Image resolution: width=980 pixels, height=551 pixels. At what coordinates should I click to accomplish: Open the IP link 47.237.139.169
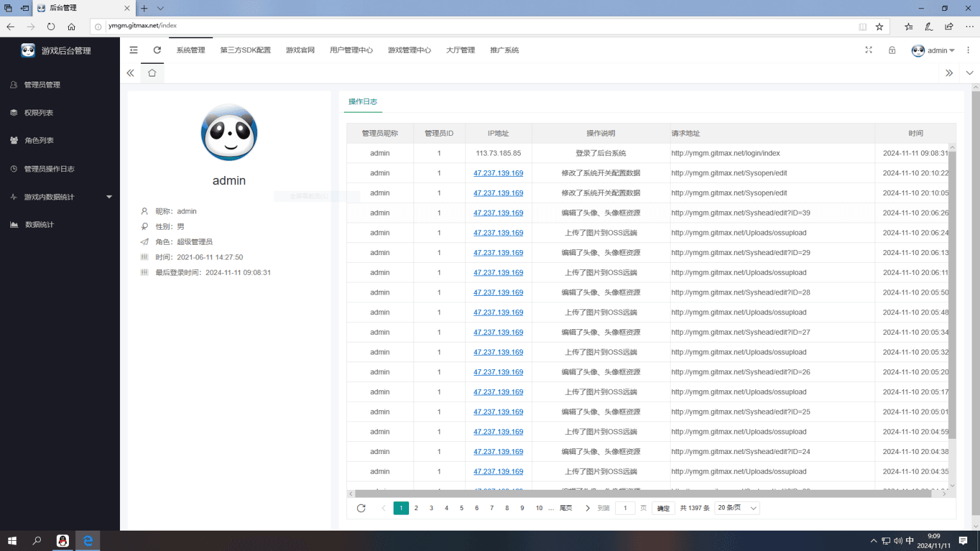498,173
